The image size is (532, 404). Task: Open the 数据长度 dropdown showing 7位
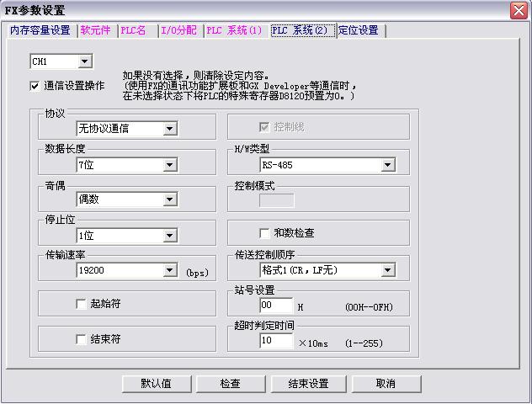point(169,165)
